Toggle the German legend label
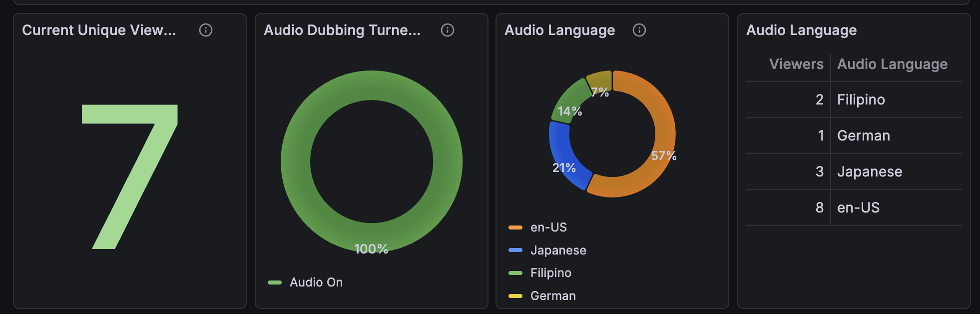This screenshot has height=314, width=980. tap(553, 296)
